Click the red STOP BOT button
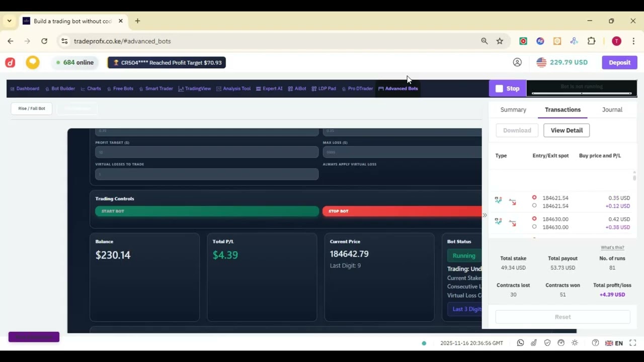Image resolution: width=644 pixels, height=362 pixels. pos(402,211)
